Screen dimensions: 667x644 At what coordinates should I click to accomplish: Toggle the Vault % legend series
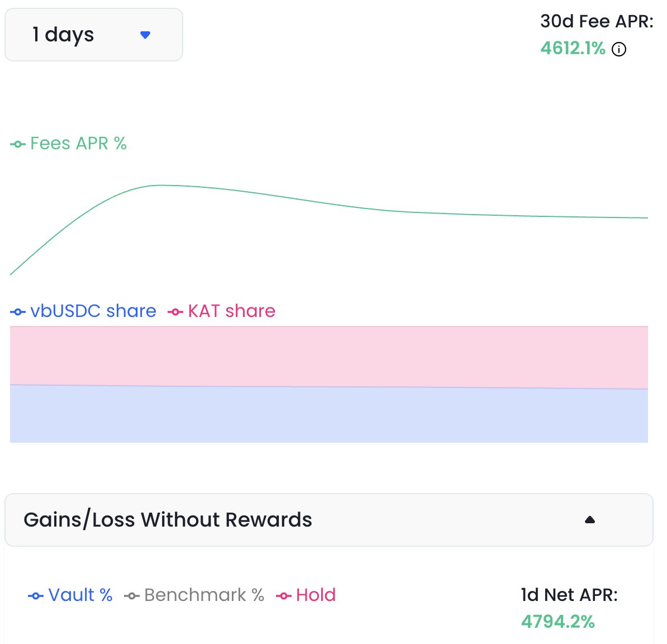(x=70, y=595)
